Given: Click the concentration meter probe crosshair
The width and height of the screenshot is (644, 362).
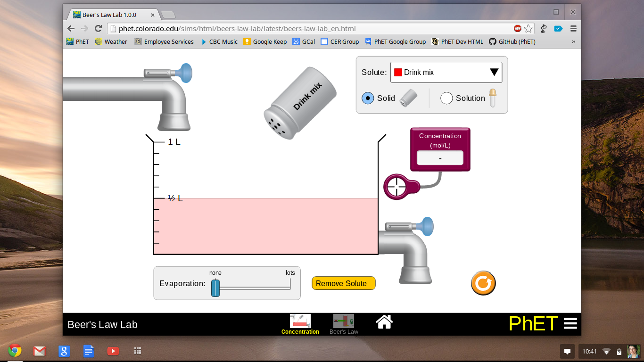Looking at the screenshot, I should click(x=396, y=186).
